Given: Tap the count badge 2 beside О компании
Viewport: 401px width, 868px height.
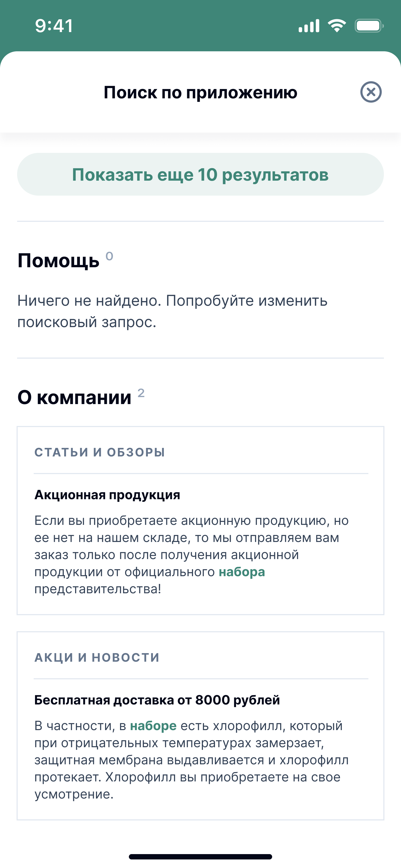Looking at the screenshot, I should pos(141,393).
